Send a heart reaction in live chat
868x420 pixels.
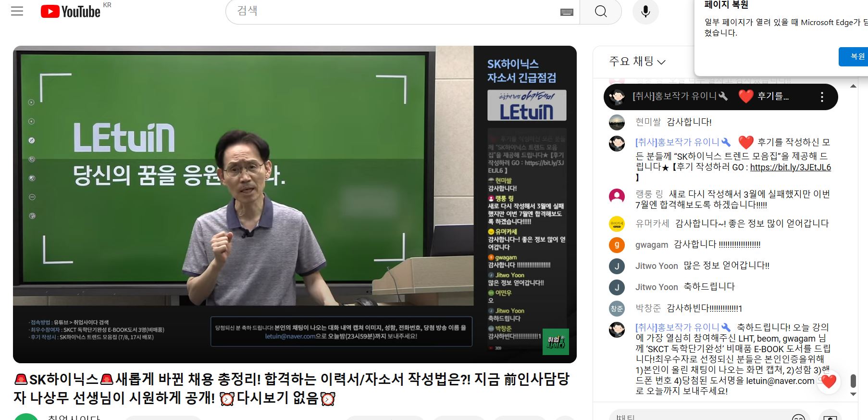[829, 382]
